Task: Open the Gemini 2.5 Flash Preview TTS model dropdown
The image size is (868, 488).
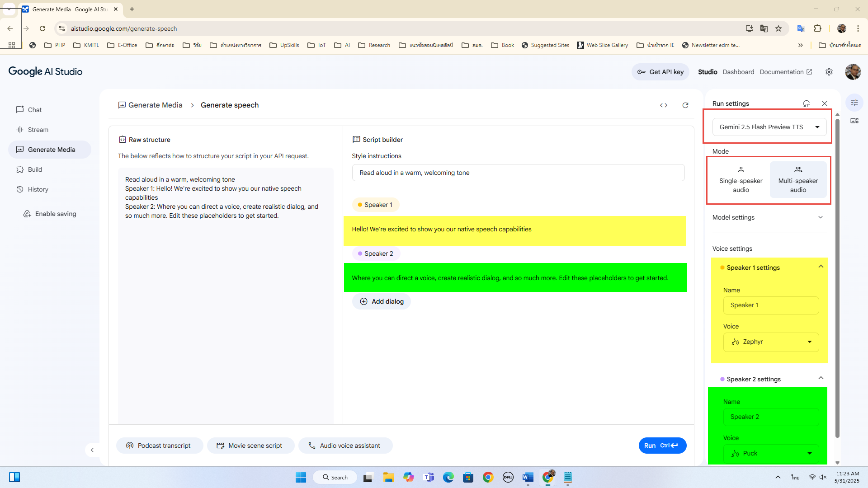Action: tap(769, 127)
